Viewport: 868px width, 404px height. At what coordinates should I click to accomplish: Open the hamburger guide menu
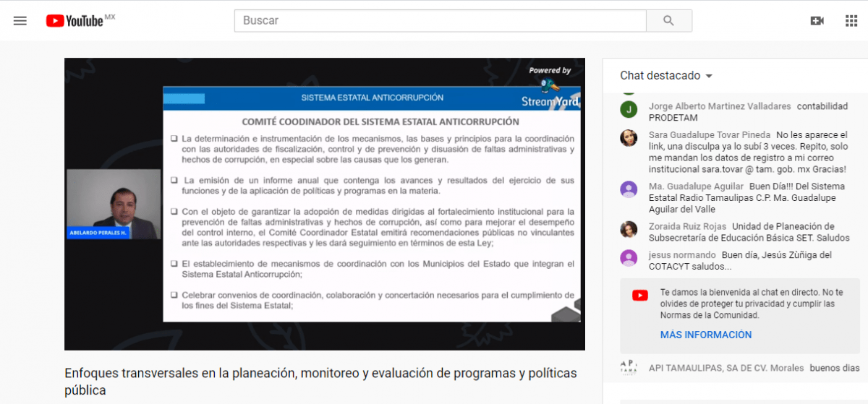click(20, 21)
